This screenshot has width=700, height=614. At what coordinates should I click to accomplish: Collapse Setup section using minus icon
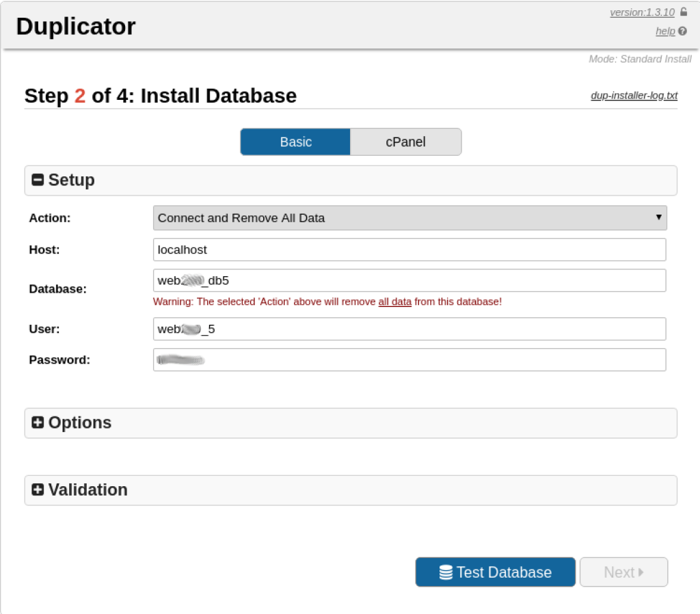38,180
